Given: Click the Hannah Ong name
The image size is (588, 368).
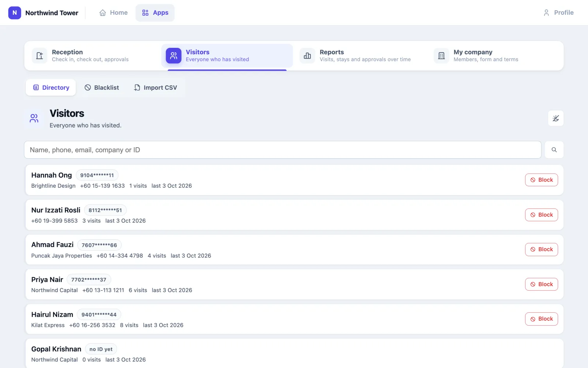Looking at the screenshot, I should click(51, 175).
